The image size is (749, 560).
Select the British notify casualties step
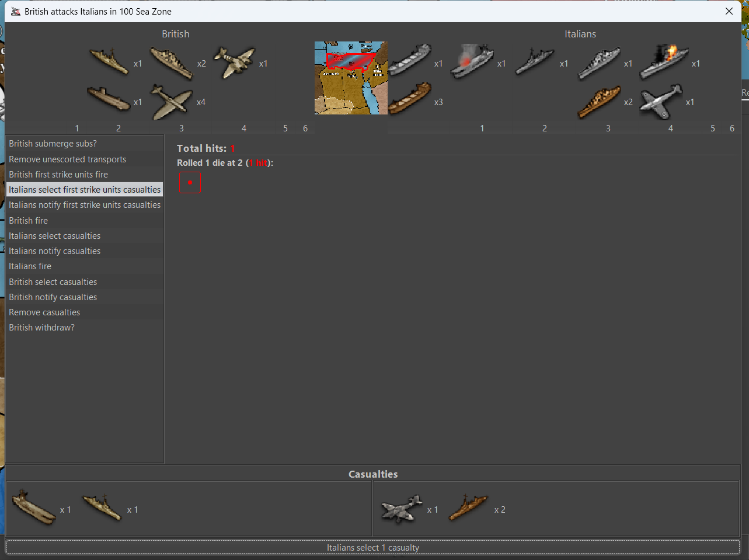click(85, 297)
